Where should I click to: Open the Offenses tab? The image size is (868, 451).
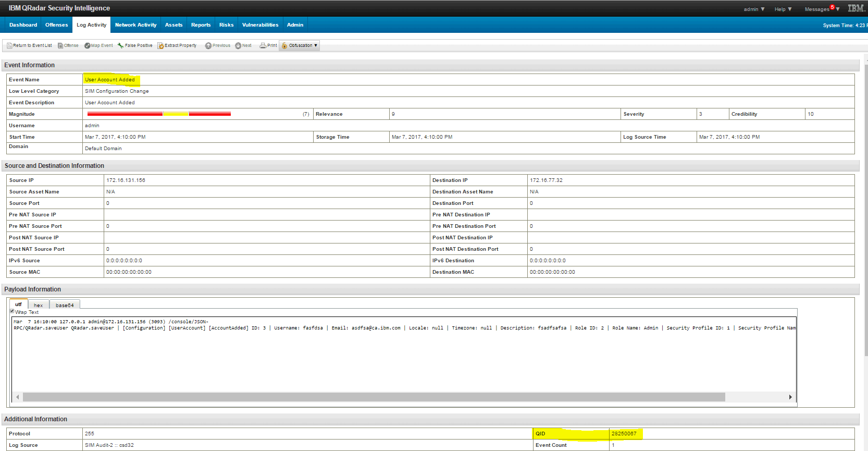pos(57,25)
